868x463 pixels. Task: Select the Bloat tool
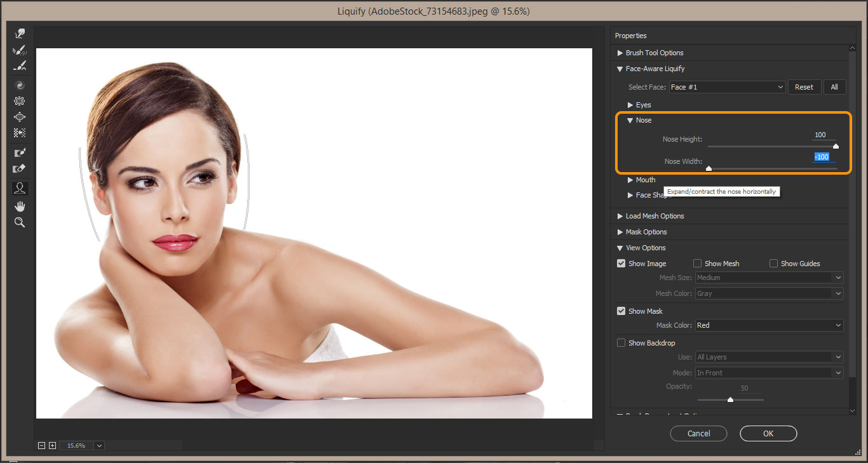pos(20,117)
